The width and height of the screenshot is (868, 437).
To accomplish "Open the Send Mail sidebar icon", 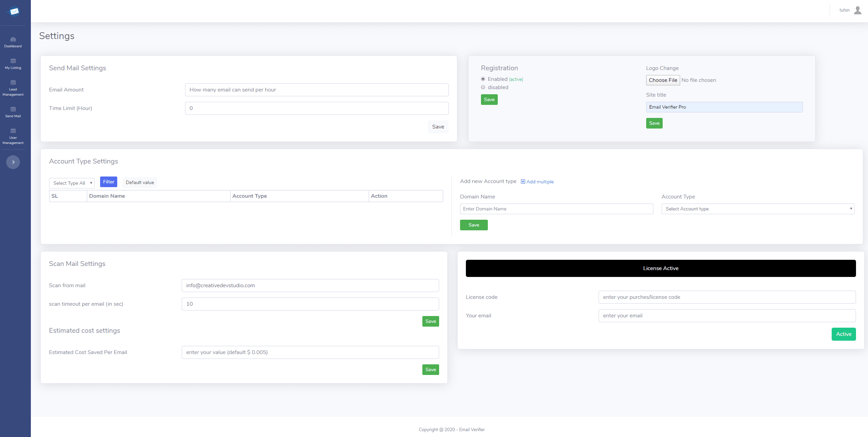I will pyautogui.click(x=13, y=109).
